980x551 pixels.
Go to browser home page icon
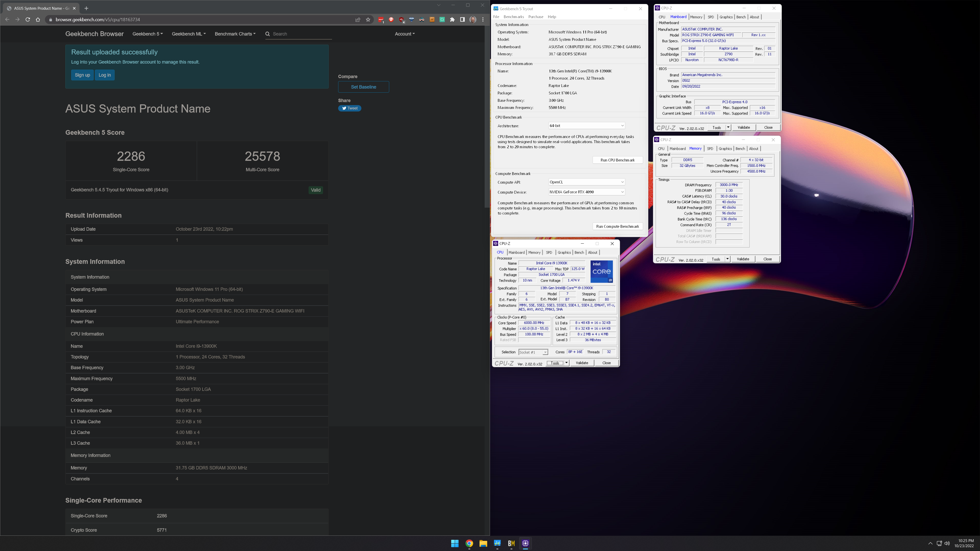coord(38,19)
